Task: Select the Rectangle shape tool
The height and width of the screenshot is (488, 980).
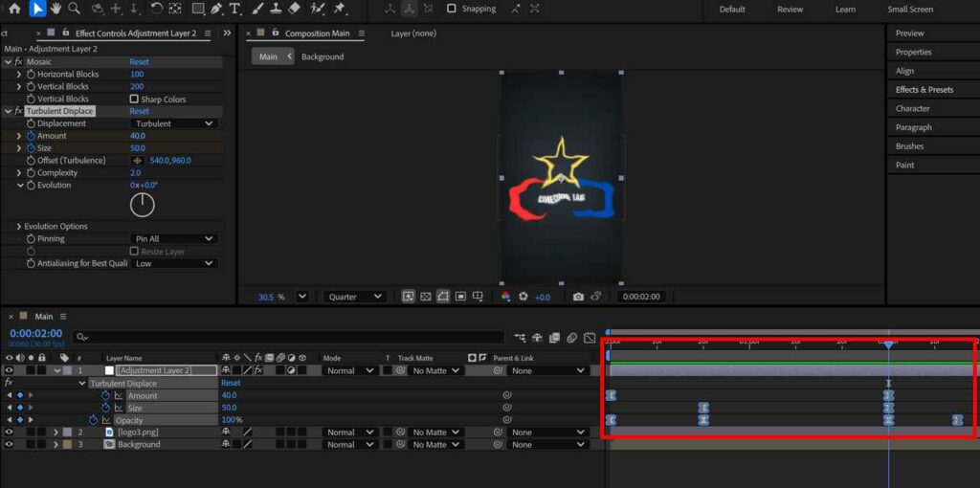Action: [x=198, y=9]
